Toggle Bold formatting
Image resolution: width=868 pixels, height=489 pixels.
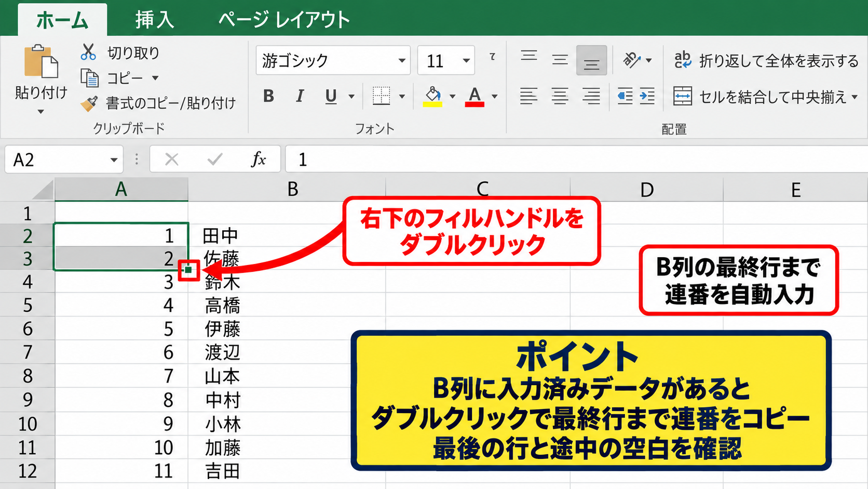(x=268, y=96)
